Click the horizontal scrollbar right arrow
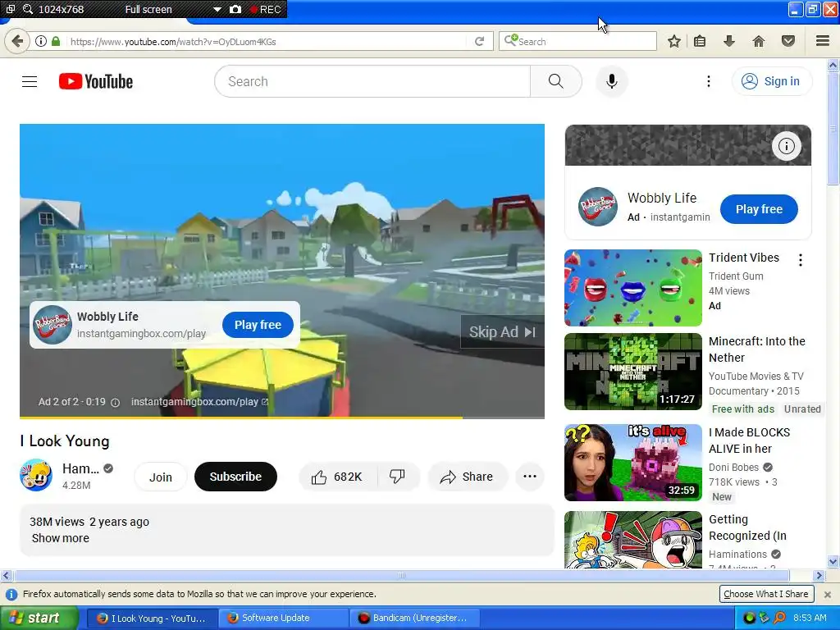This screenshot has width=840, height=630. point(819,576)
